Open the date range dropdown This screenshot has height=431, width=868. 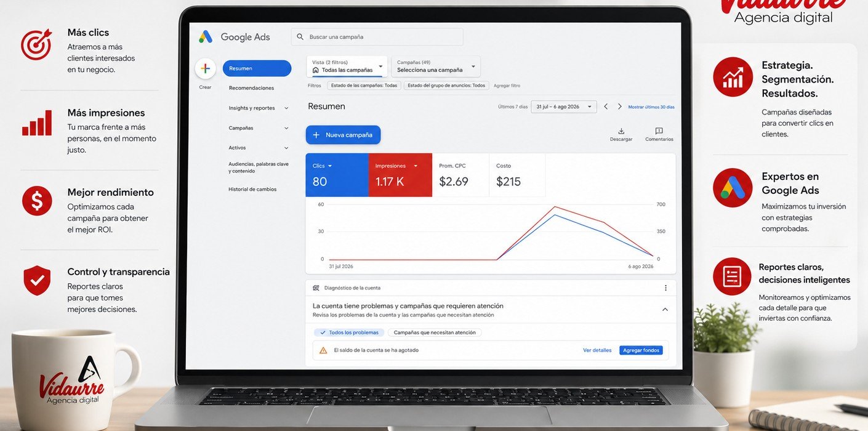[564, 107]
